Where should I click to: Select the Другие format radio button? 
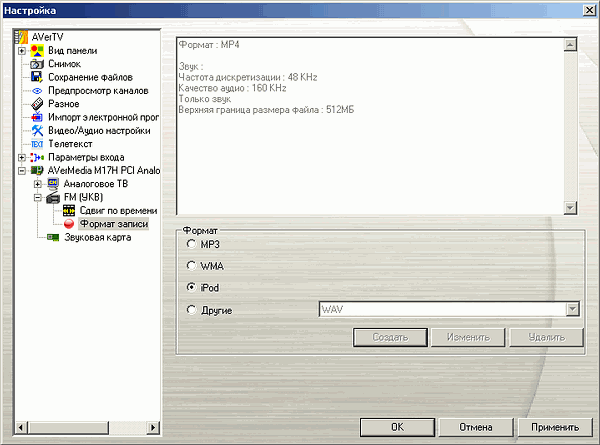[192, 310]
